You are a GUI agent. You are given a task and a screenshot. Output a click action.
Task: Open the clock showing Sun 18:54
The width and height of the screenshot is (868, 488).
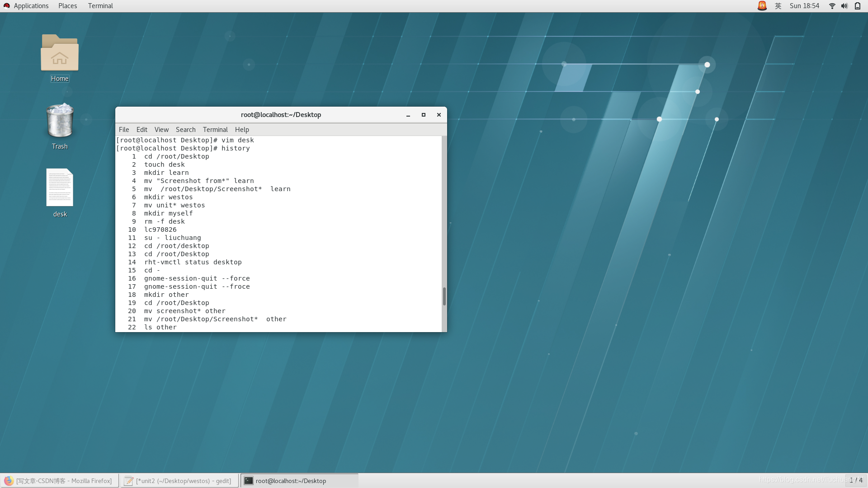click(x=804, y=6)
